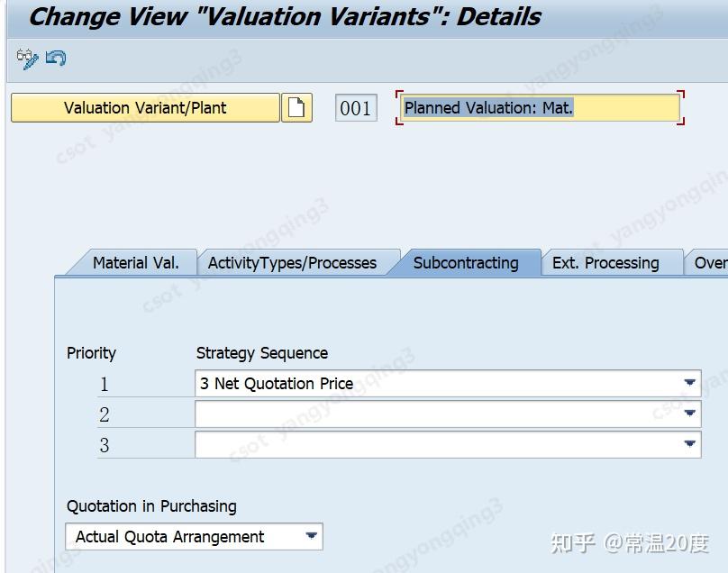Open the Priority 3 strategy dropdown arrow
Screen dimensions: 728x573
click(x=688, y=443)
